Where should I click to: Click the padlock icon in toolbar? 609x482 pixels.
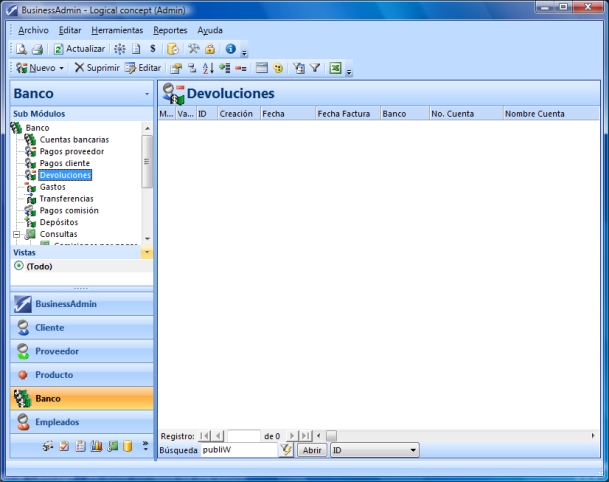(210, 48)
